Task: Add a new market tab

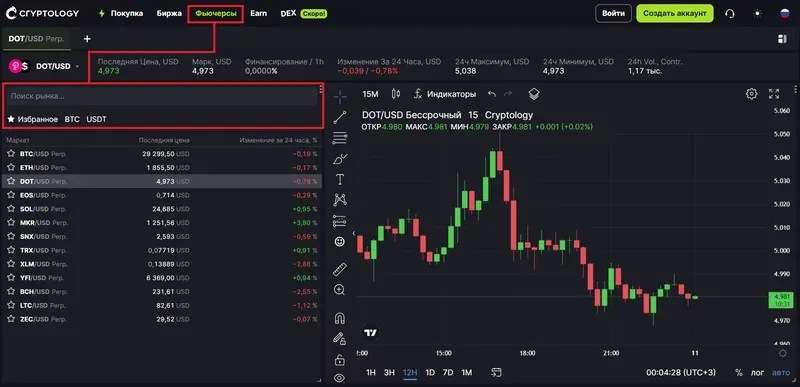Action: [87, 39]
